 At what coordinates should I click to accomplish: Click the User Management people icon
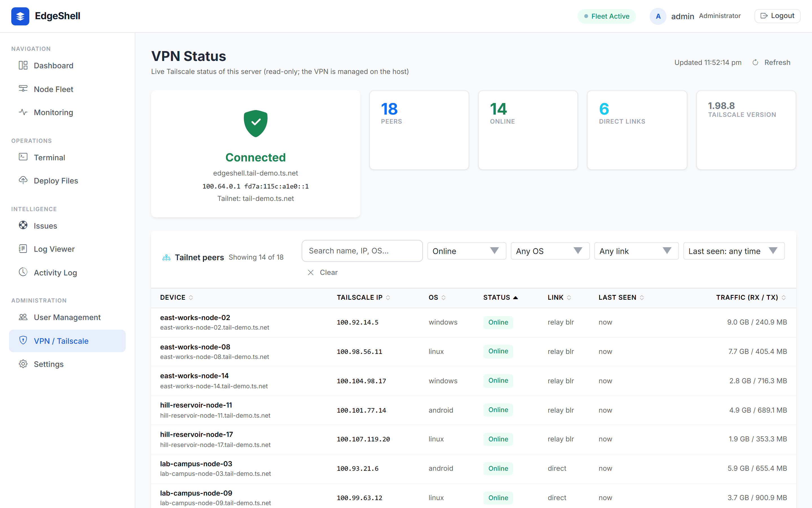pos(23,317)
